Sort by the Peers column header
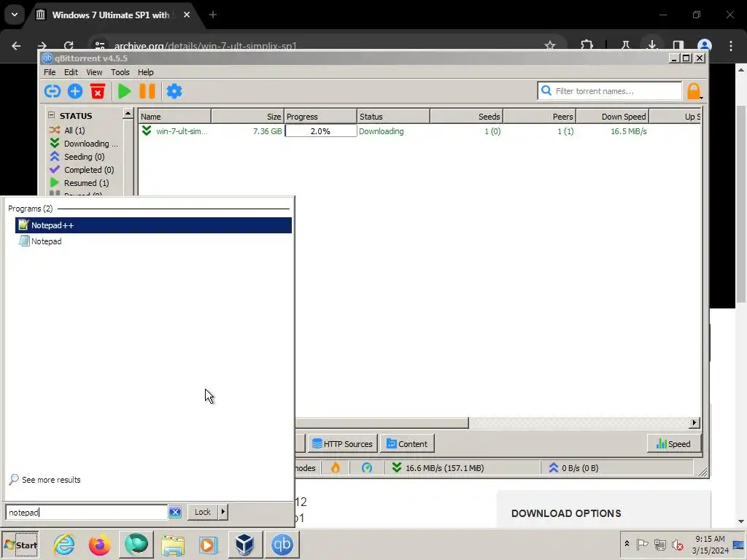 coord(540,116)
